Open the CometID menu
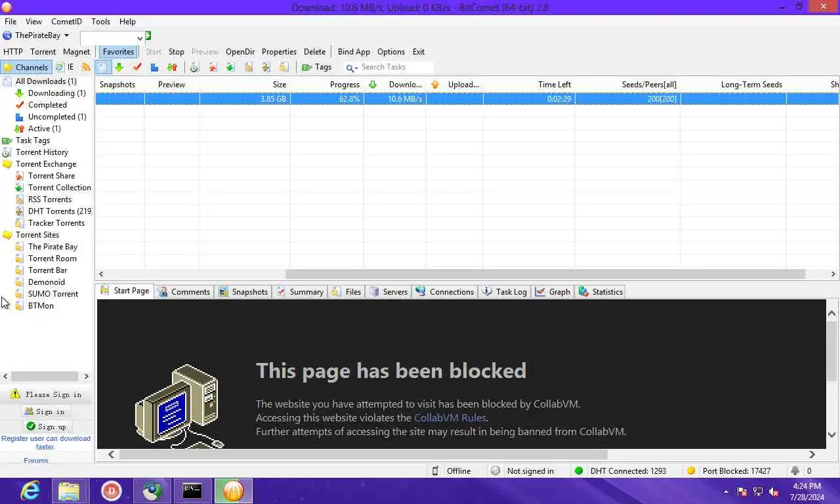The height and width of the screenshot is (504, 840). click(66, 22)
